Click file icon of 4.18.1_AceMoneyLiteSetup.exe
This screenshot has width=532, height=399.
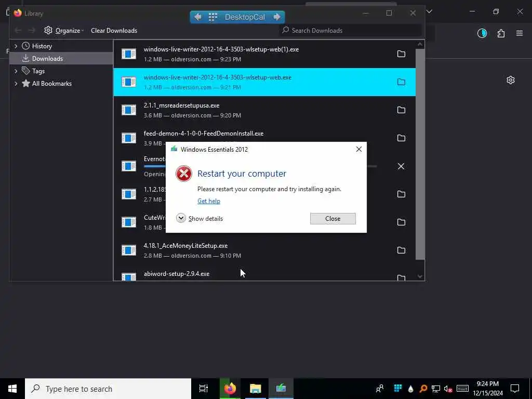(129, 250)
